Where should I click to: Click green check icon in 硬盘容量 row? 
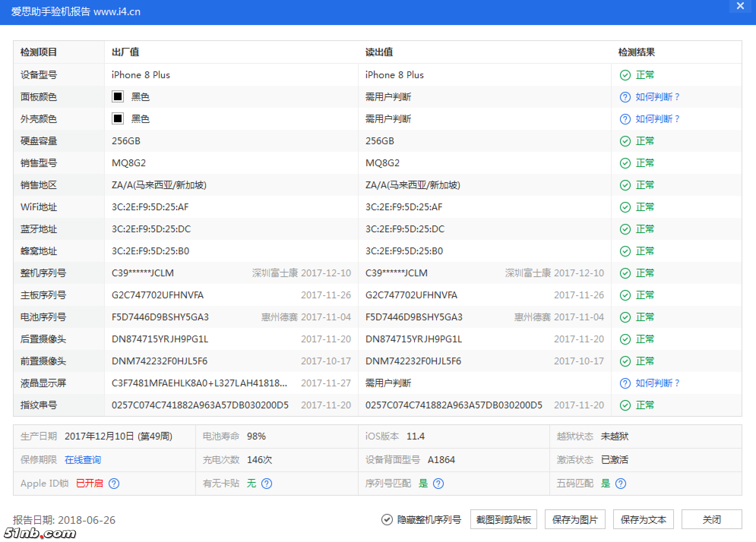(x=625, y=141)
